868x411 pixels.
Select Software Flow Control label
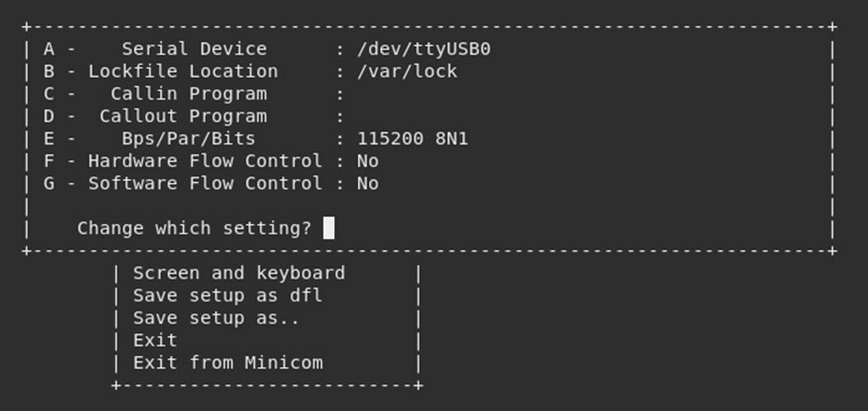coord(205,183)
